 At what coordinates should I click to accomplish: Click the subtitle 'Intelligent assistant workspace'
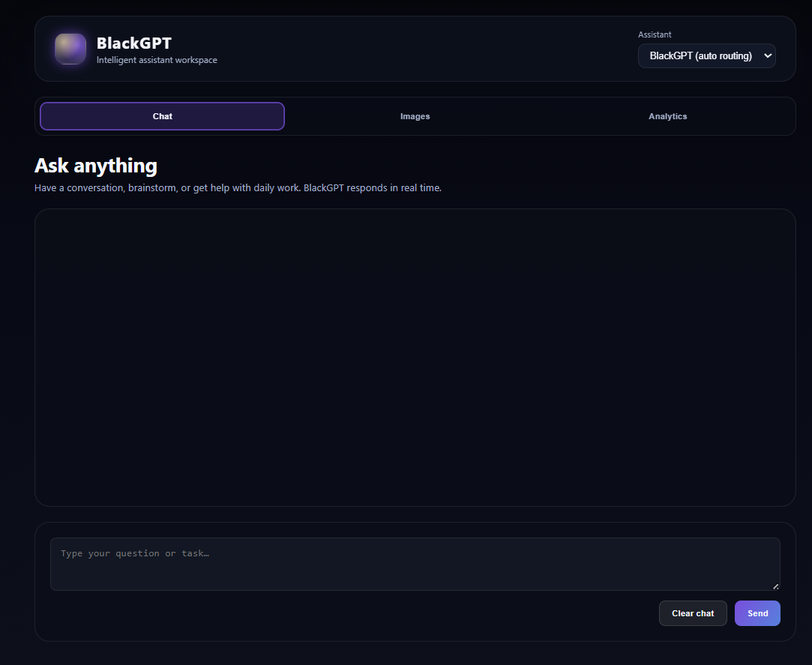[x=157, y=59]
